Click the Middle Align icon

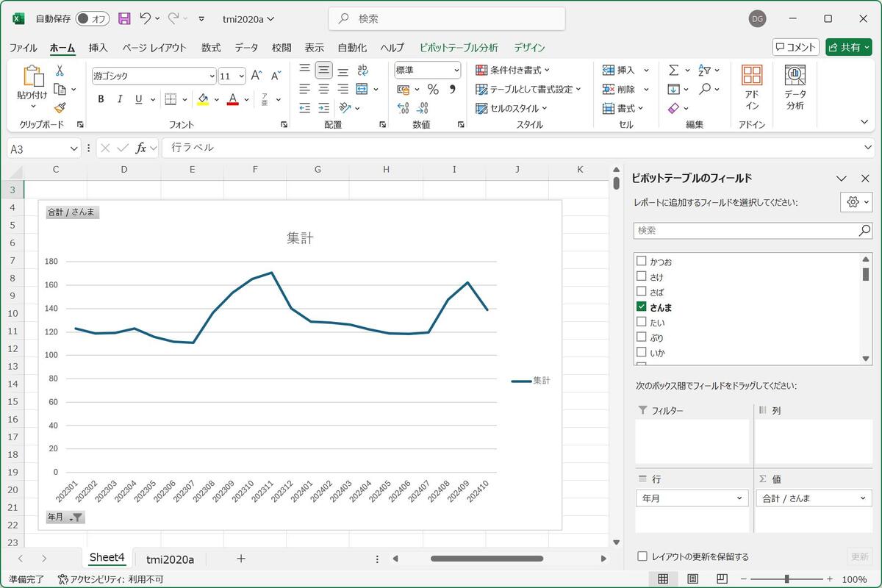[324, 71]
